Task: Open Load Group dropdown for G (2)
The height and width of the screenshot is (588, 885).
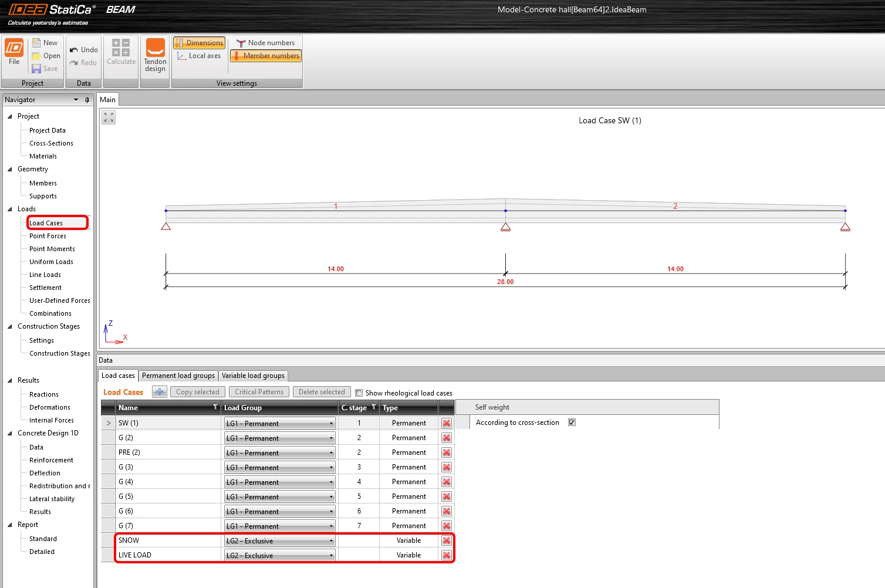Action: click(x=279, y=438)
